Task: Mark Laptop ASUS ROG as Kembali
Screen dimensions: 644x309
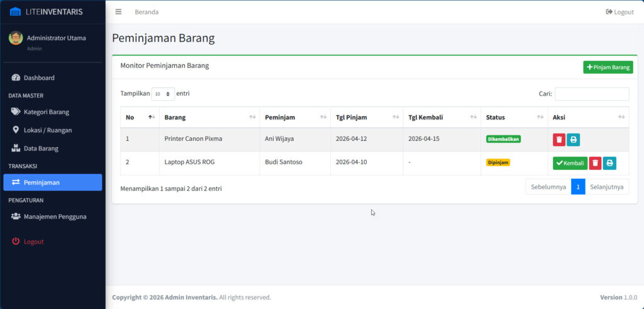Action: click(570, 164)
